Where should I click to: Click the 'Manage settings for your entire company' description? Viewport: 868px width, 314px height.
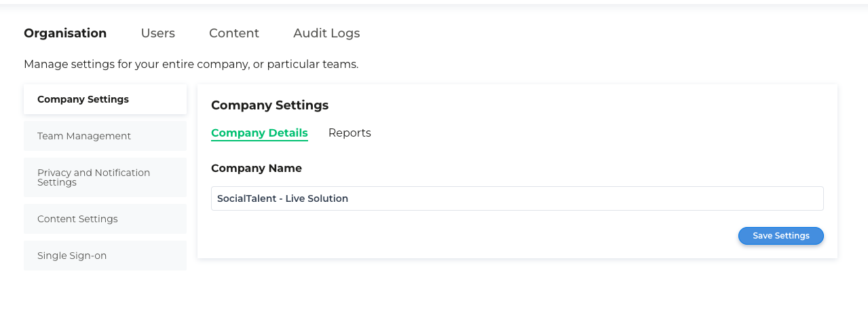[191, 65]
